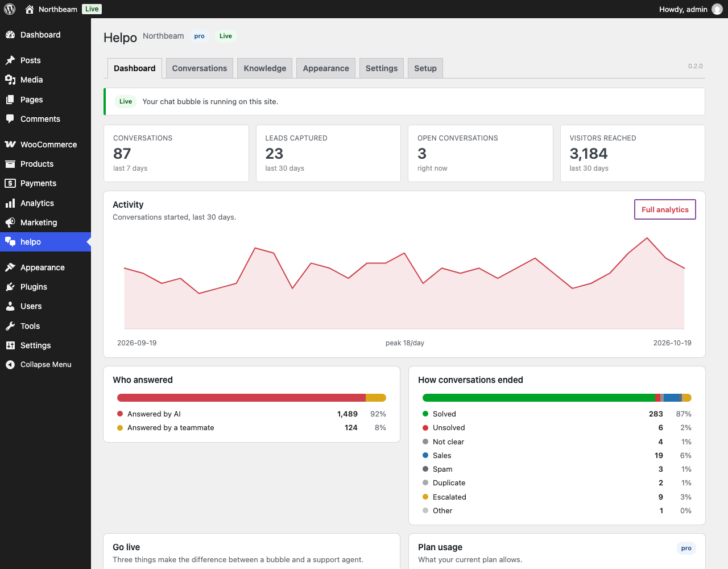728x569 pixels.
Task: Select the Dashboard tab in Helpo
Action: [x=135, y=68]
